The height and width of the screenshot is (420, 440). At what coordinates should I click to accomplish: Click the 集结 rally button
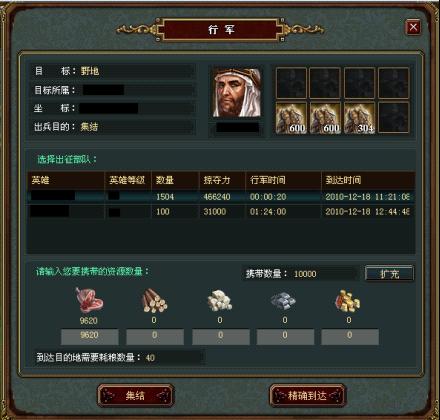click(x=136, y=396)
